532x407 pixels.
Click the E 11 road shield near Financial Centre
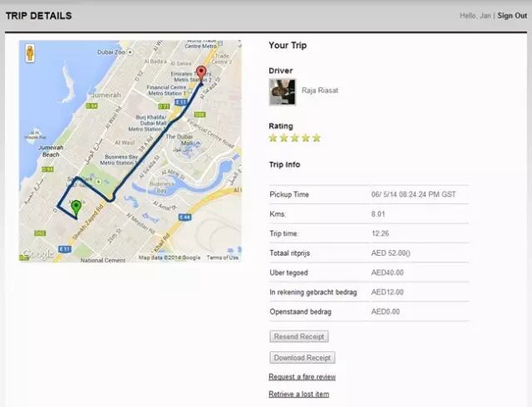pyautogui.click(x=181, y=102)
